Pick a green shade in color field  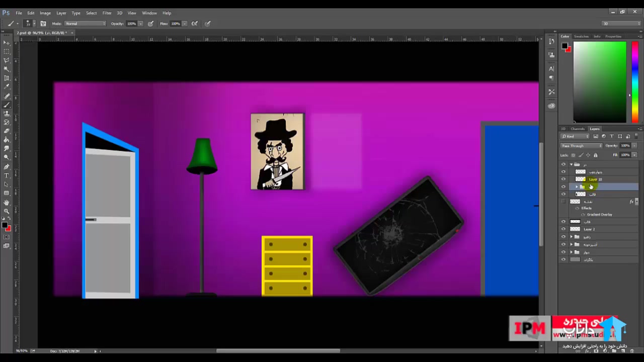click(600, 82)
